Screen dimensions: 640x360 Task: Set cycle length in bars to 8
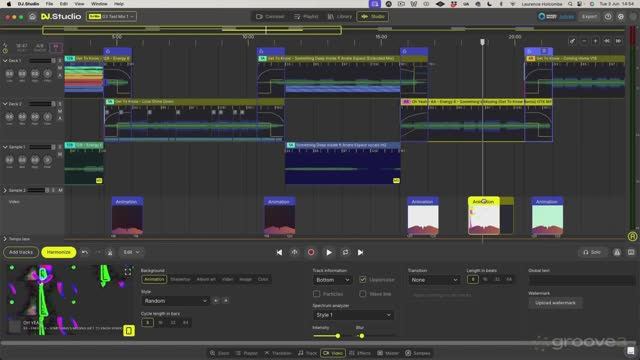147,322
